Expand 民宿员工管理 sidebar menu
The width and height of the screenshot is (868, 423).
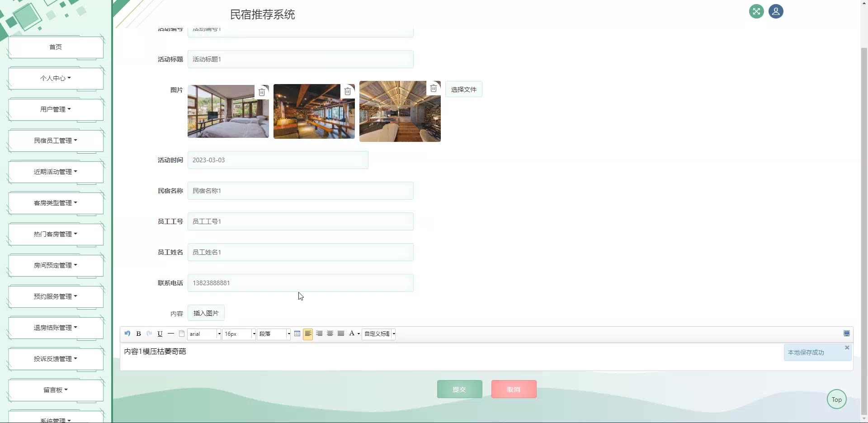[56, 141]
